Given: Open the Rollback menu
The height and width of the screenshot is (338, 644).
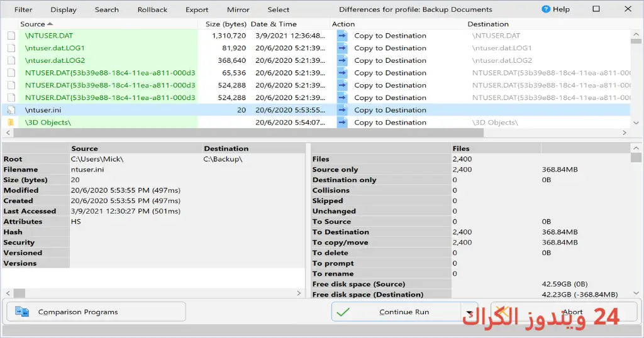Looking at the screenshot, I should point(152,9).
